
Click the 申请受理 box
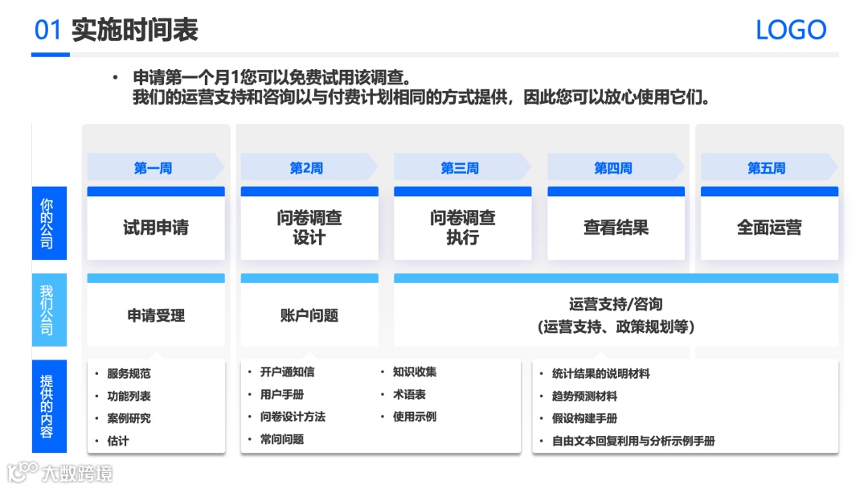(156, 310)
